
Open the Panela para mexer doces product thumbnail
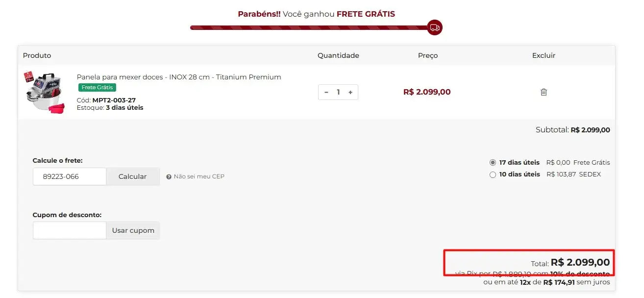pos(45,92)
